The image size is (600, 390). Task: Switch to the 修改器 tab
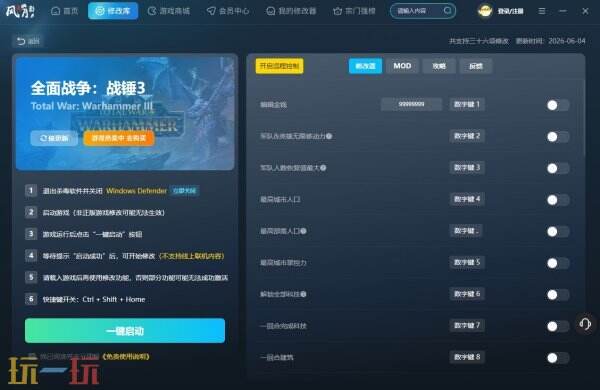click(x=365, y=66)
